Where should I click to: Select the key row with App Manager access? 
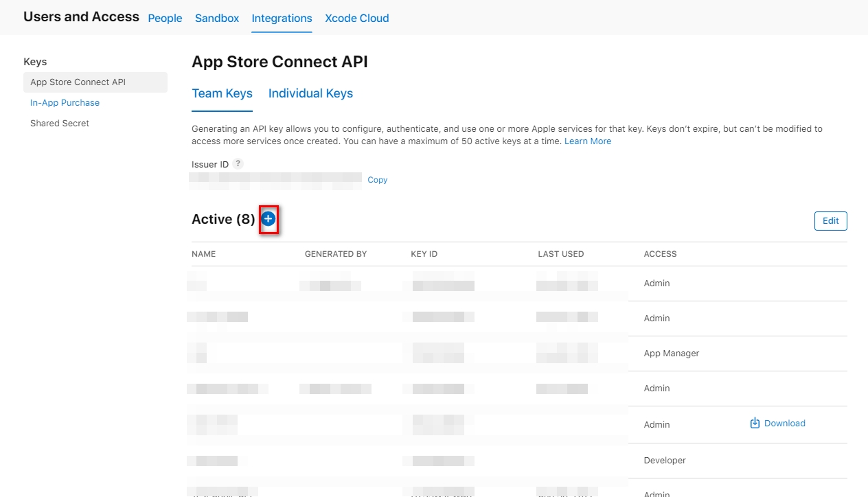coord(671,354)
